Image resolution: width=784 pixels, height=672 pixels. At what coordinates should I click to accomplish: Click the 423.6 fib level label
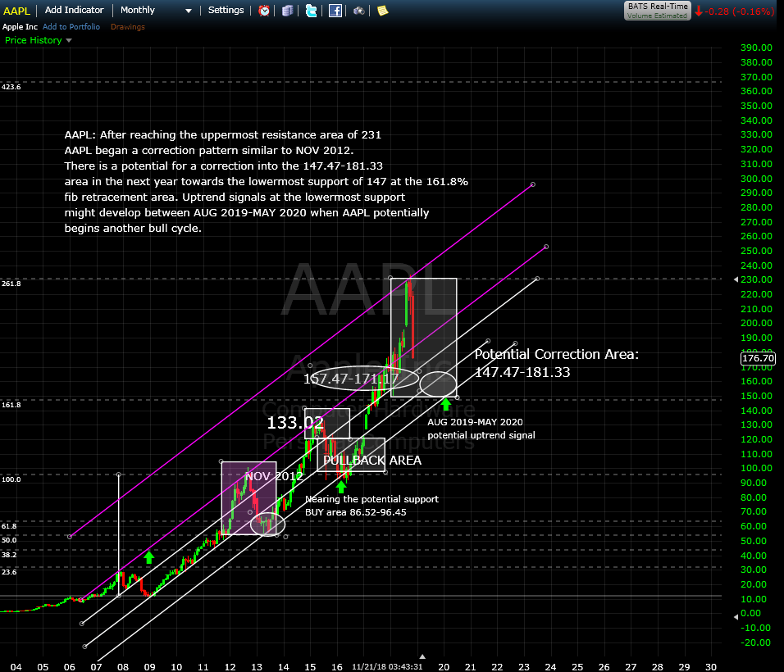point(11,87)
